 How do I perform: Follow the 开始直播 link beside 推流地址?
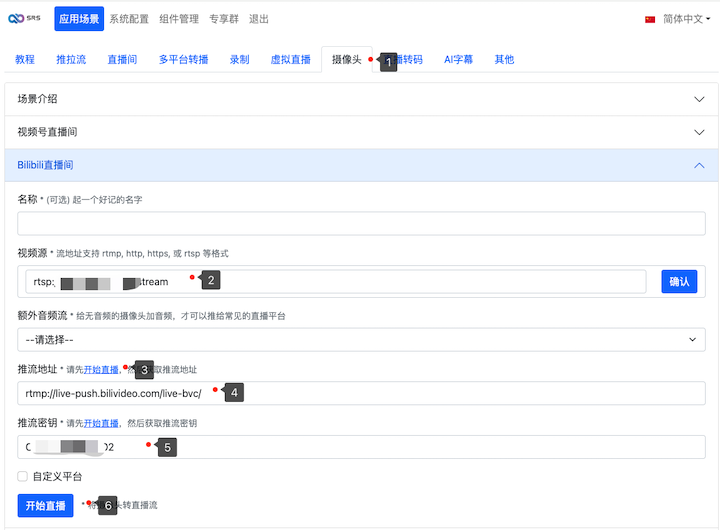[100, 370]
